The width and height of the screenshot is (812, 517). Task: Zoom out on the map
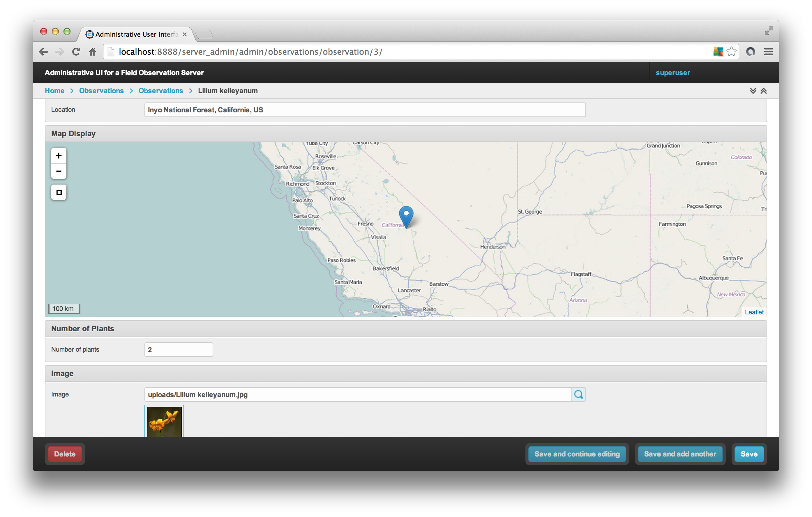[x=59, y=171]
